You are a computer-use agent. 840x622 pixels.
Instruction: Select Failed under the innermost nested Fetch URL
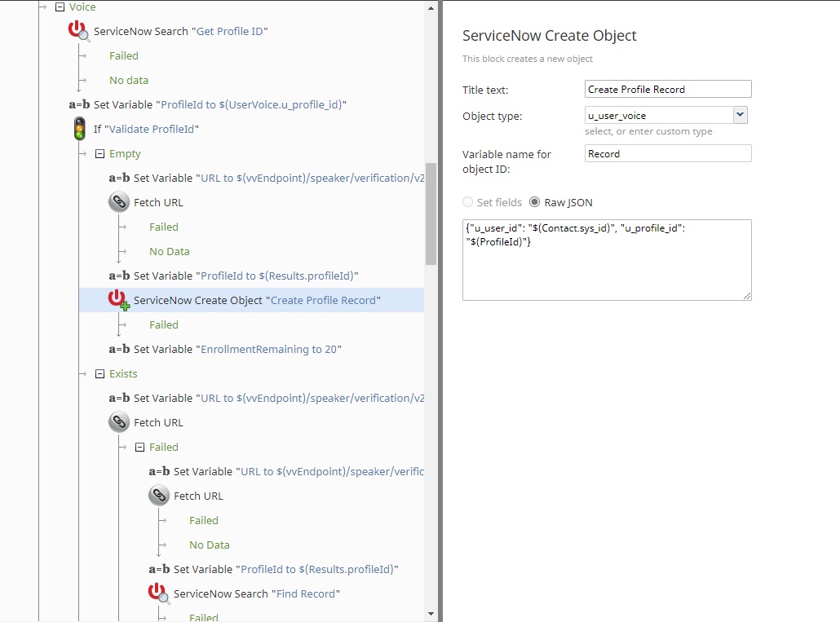pyautogui.click(x=204, y=520)
